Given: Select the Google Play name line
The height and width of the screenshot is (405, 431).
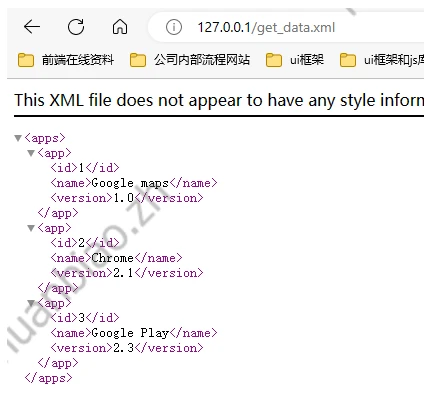Looking at the screenshot, I should (134, 333).
